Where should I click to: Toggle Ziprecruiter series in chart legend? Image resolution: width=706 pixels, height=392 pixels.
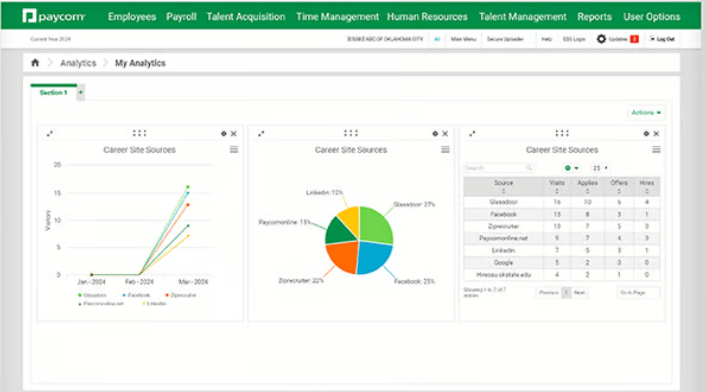click(x=181, y=295)
